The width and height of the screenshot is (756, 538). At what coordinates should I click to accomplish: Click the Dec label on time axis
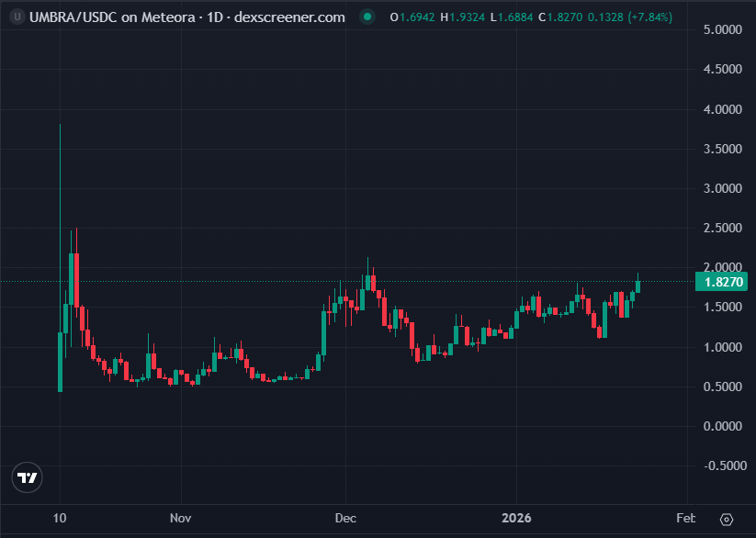[x=345, y=518]
